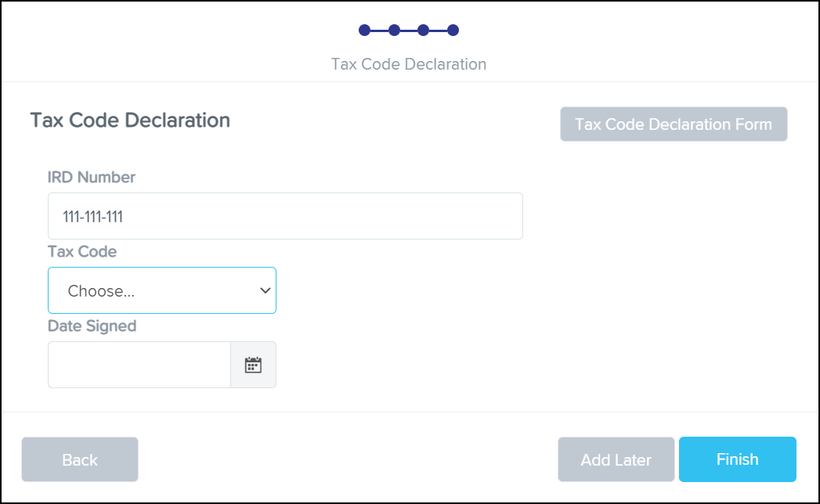Click connector line between first and second dots

click(379, 31)
